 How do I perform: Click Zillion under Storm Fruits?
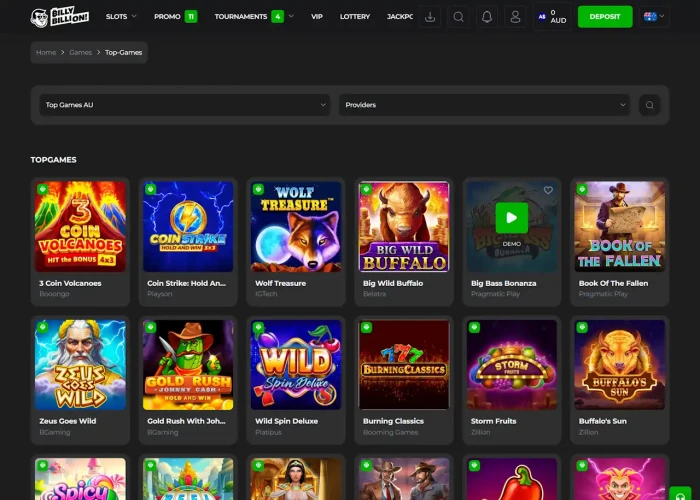[480, 432]
